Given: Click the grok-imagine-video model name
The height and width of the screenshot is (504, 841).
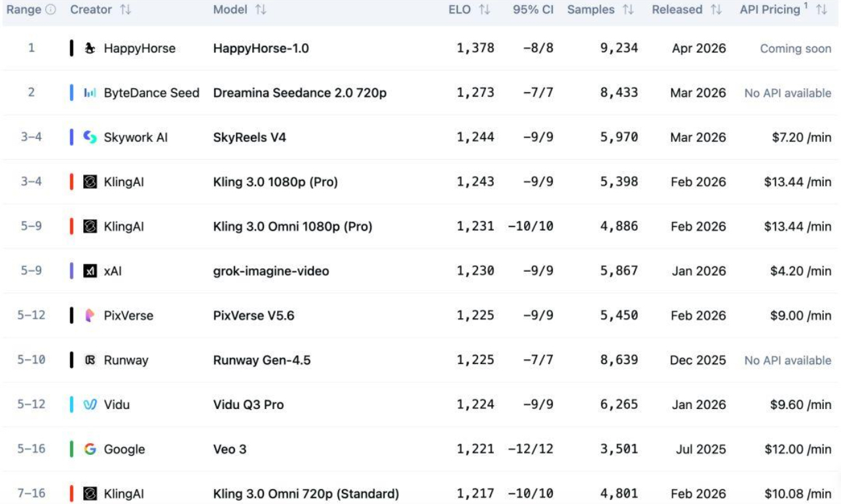Looking at the screenshot, I should [271, 271].
